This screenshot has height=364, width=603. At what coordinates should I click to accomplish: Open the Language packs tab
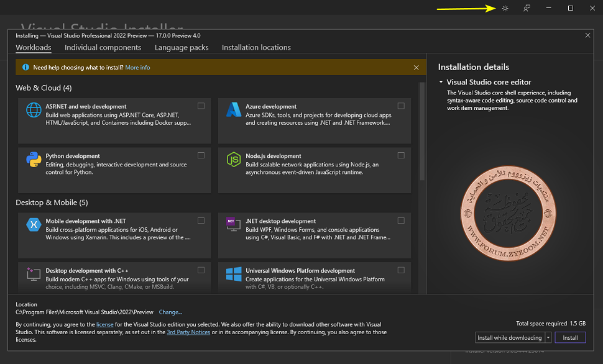tap(182, 47)
